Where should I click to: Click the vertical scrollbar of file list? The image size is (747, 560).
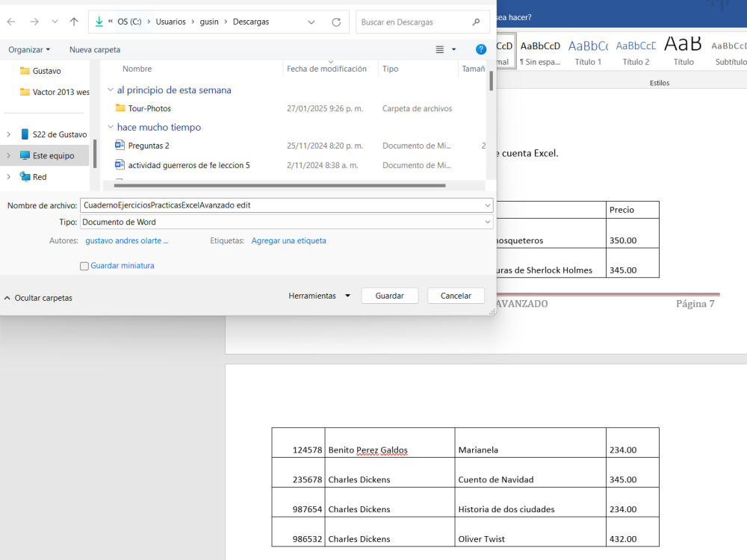491,80
